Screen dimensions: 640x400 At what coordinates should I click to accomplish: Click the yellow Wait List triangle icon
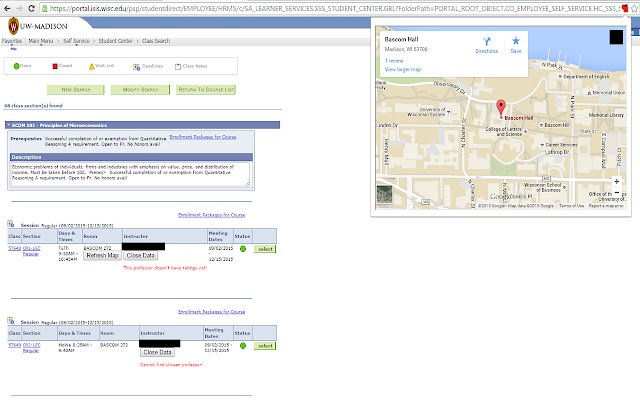pyautogui.click(x=92, y=66)
